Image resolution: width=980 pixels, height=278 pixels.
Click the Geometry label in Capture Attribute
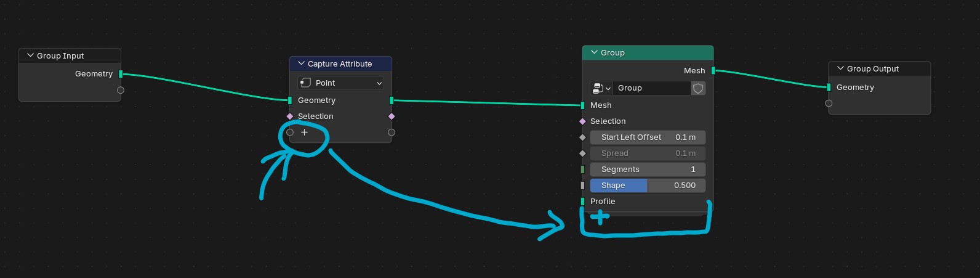(316, 100)
